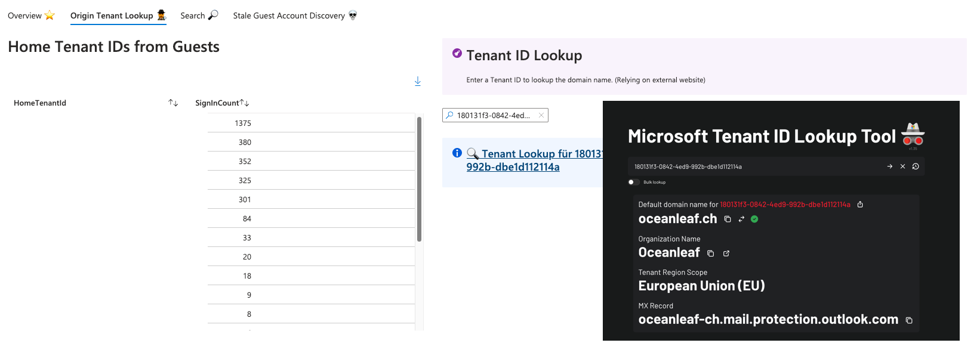This screenshot has width=980, height=352.
Task: Open the Overview tab
Action: 31,16
